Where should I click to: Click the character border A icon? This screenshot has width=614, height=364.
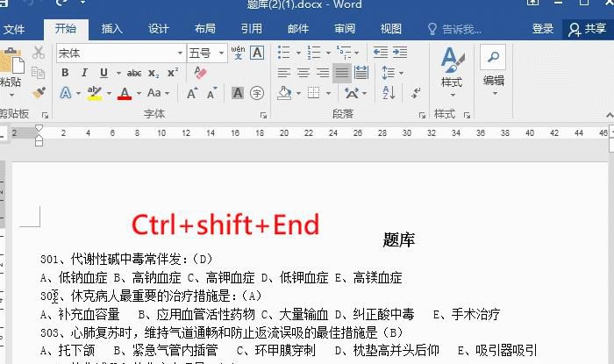click(257, 53)
